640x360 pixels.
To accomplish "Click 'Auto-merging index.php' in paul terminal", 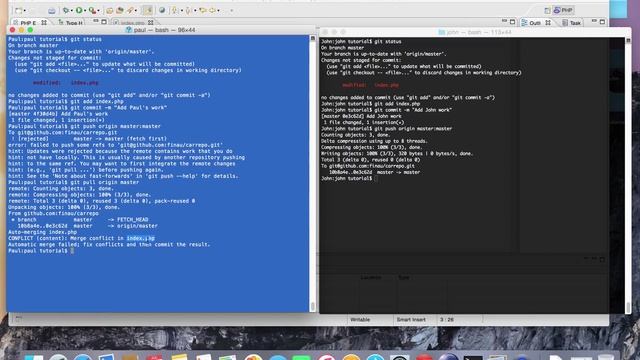I will pyautogui.click(x=42, y=232).
